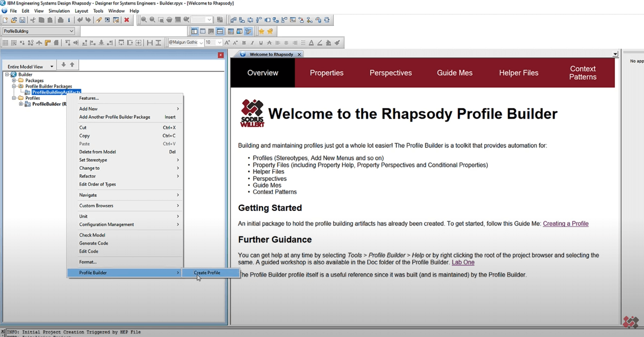644x337 pixels.
Task: Click the up arrow in browser panel
Action: (x=72, y=65)
